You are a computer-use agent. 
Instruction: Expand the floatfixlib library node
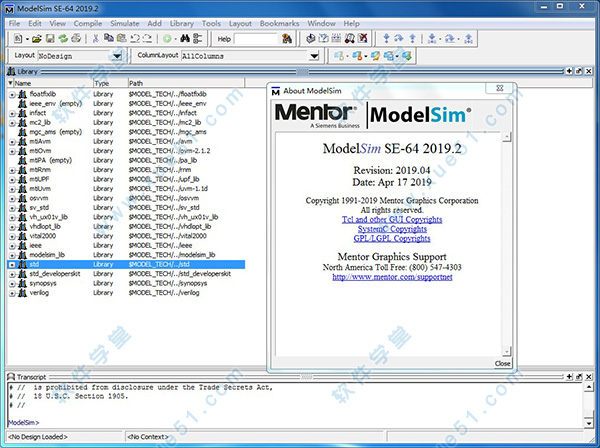point(12,94)
